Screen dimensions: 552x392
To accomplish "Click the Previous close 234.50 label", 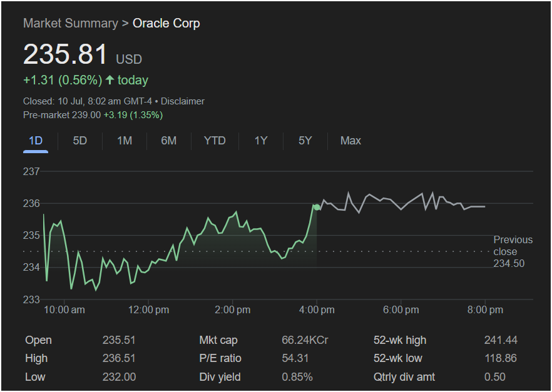I will click(x=513, y=252).
